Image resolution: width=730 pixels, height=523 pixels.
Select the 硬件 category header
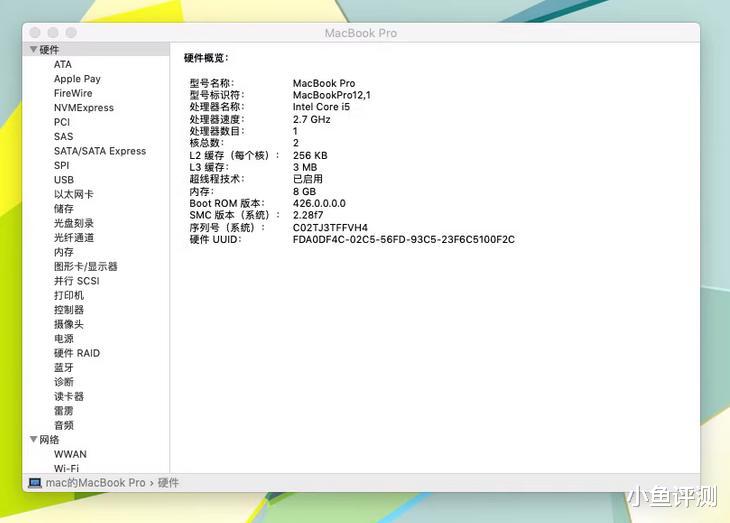point(49,49)
